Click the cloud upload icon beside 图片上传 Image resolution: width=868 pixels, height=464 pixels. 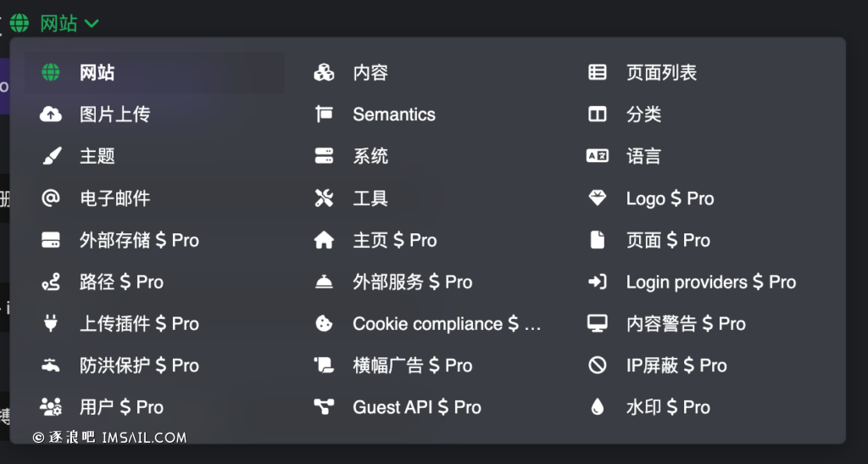[51, 115]
